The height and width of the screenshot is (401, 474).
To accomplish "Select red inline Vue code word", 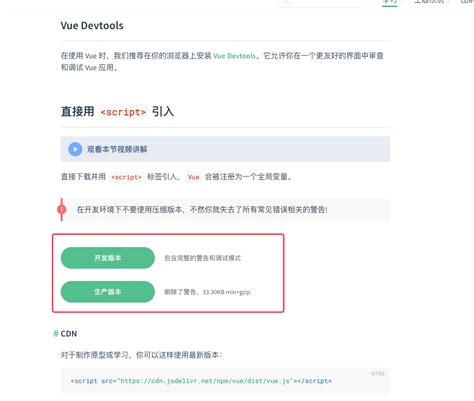I will pos(193,177).
